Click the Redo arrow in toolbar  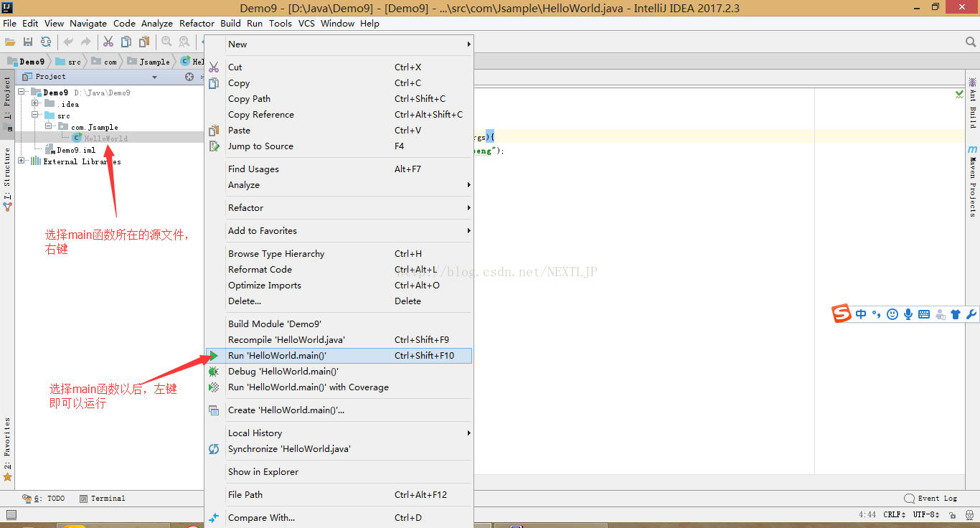point(86,42)
